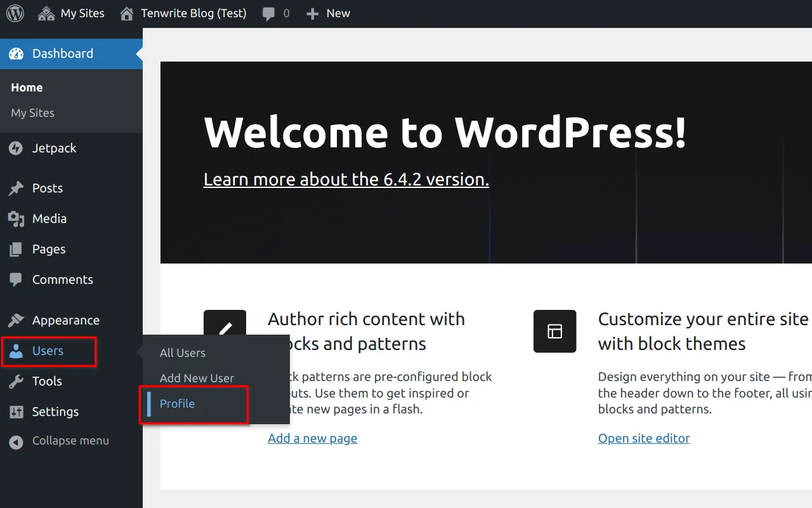
Task: Click the pencil edit icon tile
Action: [x=225, y=323]
